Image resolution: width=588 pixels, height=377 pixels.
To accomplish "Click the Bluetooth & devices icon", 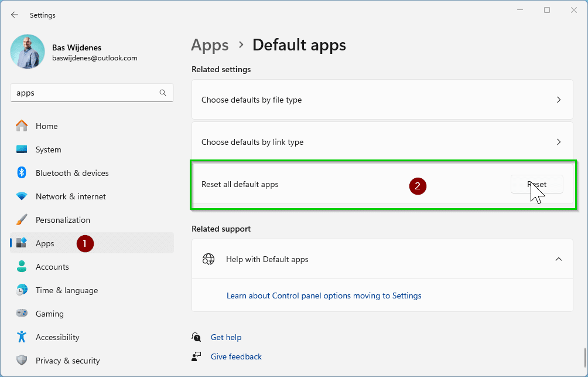I will 22,173.
